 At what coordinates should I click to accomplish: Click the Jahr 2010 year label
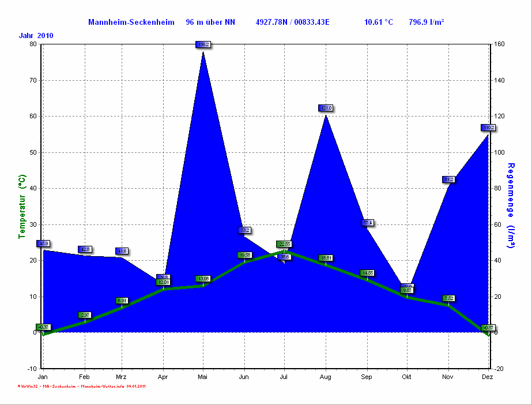(x=36, y=36)
